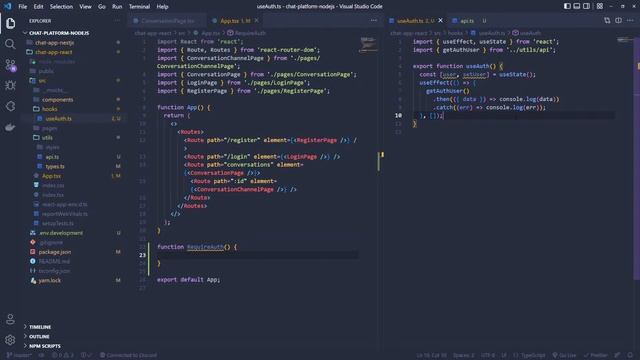
Task: Switch to the App.tsx editor tab
Action: (x=235, y=20)
